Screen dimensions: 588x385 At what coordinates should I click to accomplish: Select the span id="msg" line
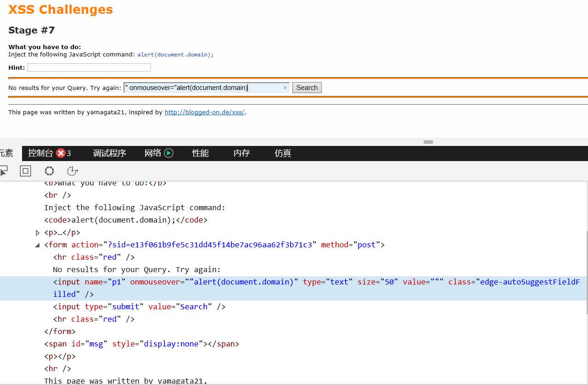coord(141,344)
